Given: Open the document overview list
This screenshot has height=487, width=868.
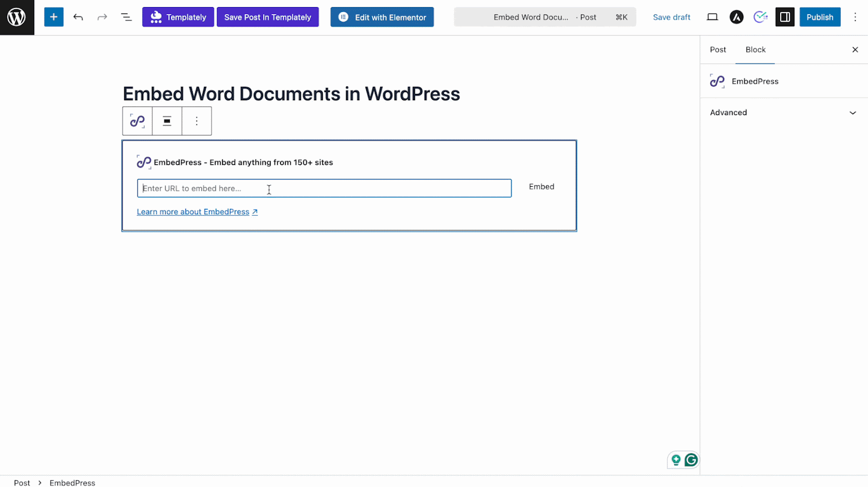Looking at the screenshot, I should (126, 17).
